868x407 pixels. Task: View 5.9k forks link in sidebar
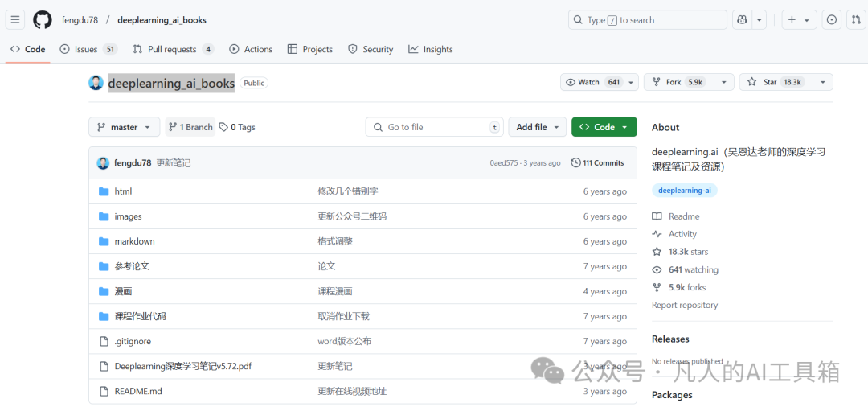point(678,287)
